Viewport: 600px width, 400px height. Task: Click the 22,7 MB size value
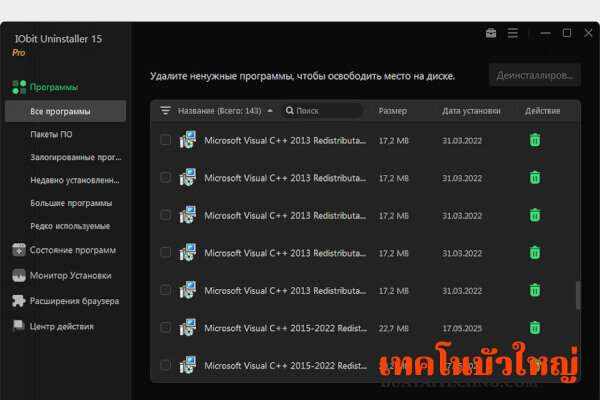pyautogui.click(x=394, y=328)
